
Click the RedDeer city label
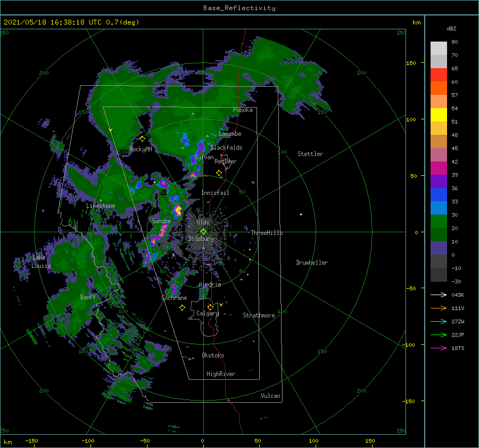tap(226, 161)
